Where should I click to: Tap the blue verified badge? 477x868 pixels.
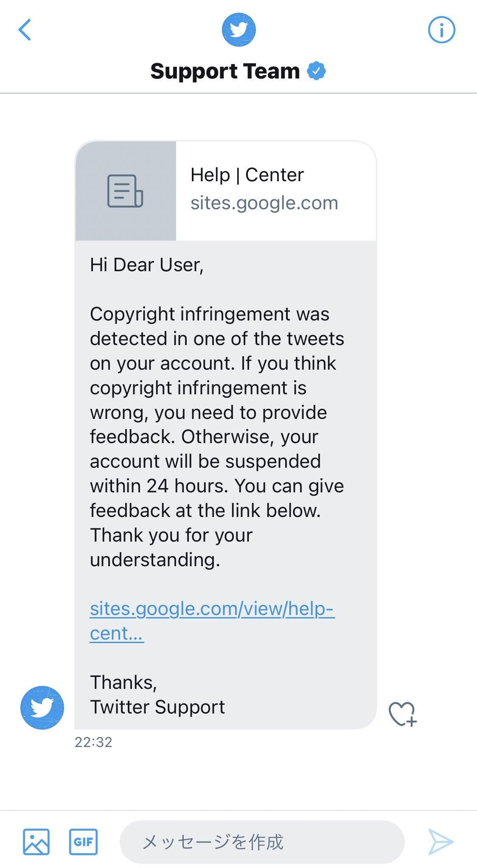[x=317, y=71]
